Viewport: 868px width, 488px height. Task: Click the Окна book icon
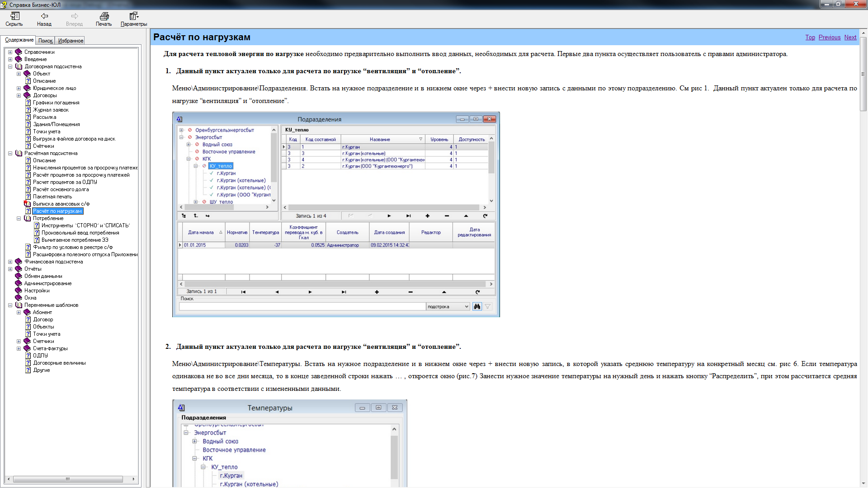[x=19, y=298]
